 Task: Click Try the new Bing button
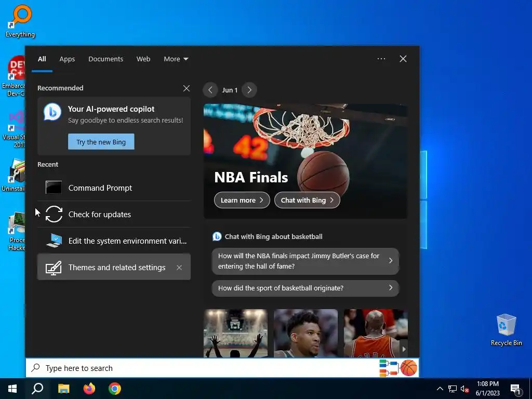101,142
